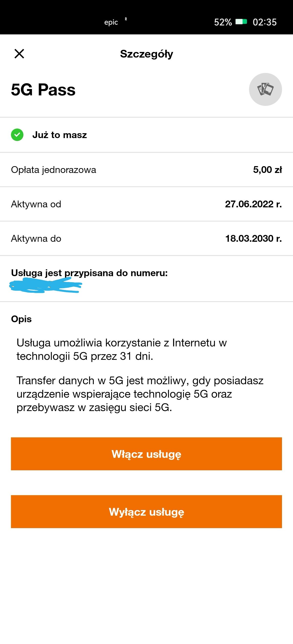Tap the date 18.03.2030 r.
Screen dimensions: 293x644
coord(254,239)
